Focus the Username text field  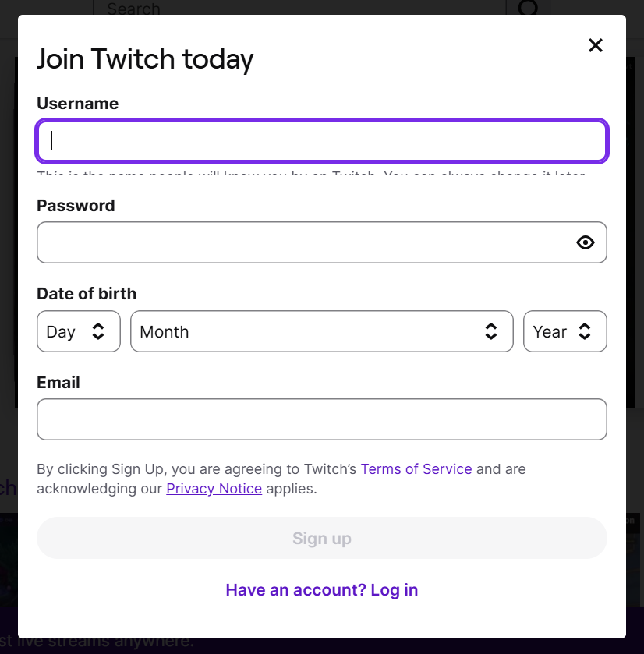click(x=321, y=141)
